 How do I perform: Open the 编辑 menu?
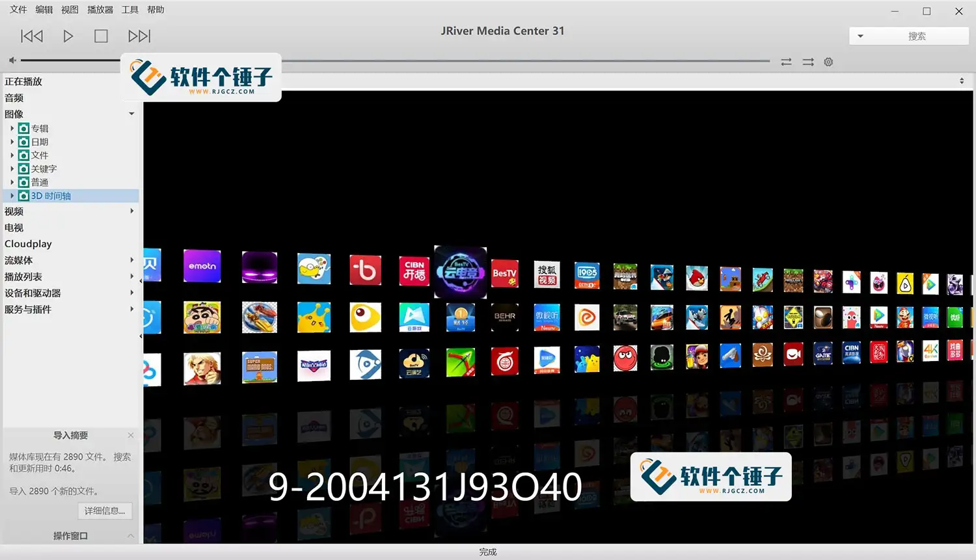pyautogui.click(x=44, y=10)
